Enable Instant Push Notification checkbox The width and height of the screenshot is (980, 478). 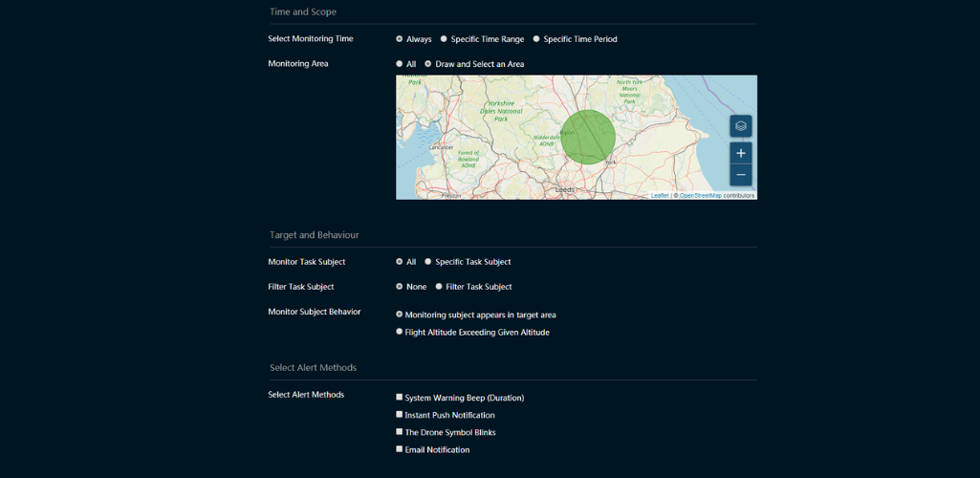(x=400, y=414)
